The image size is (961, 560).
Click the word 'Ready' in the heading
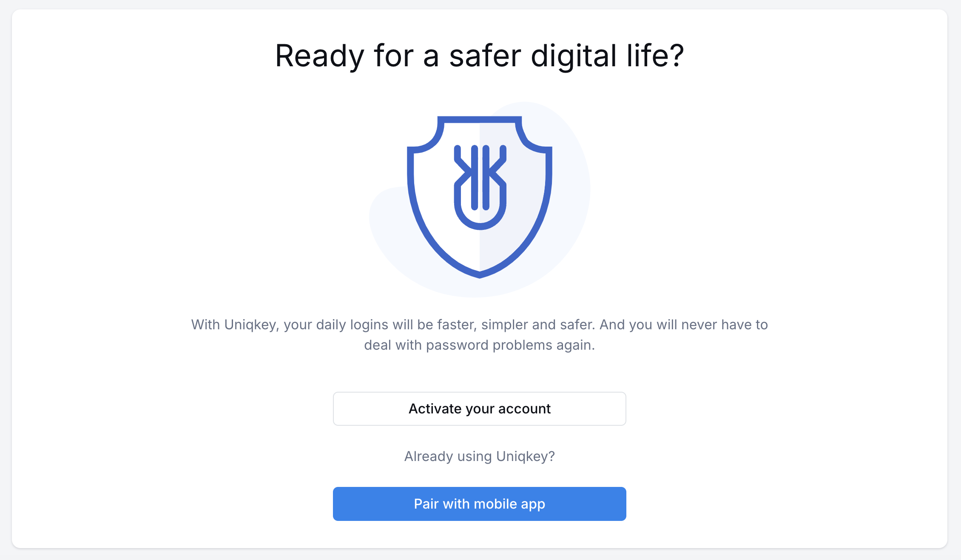320,57
